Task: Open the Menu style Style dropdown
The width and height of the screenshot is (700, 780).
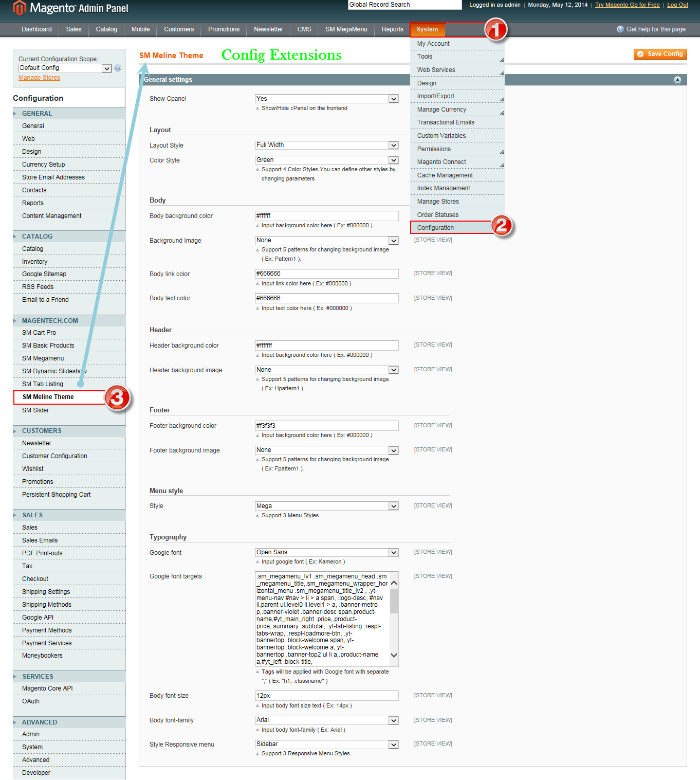Action: click(327, 506)
